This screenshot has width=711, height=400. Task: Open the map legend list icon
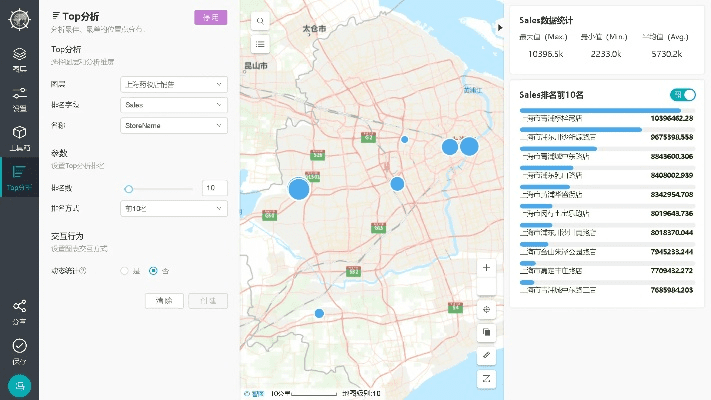(260, 44)
